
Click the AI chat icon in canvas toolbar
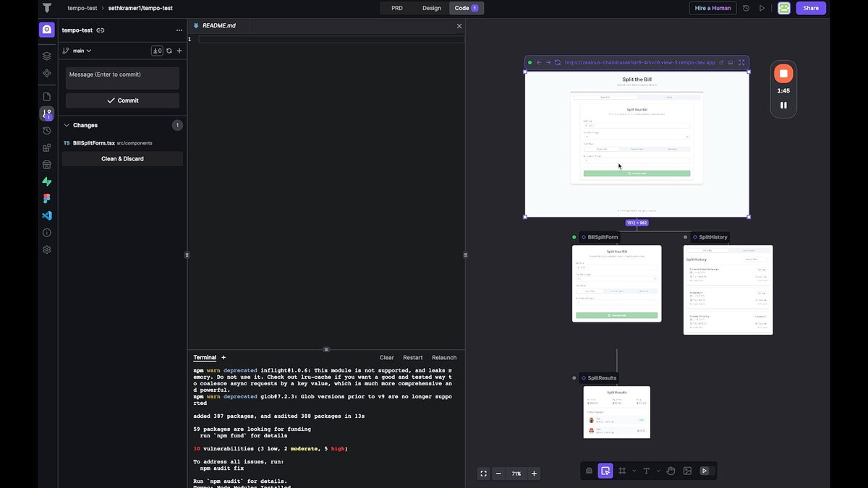(589, 471)
